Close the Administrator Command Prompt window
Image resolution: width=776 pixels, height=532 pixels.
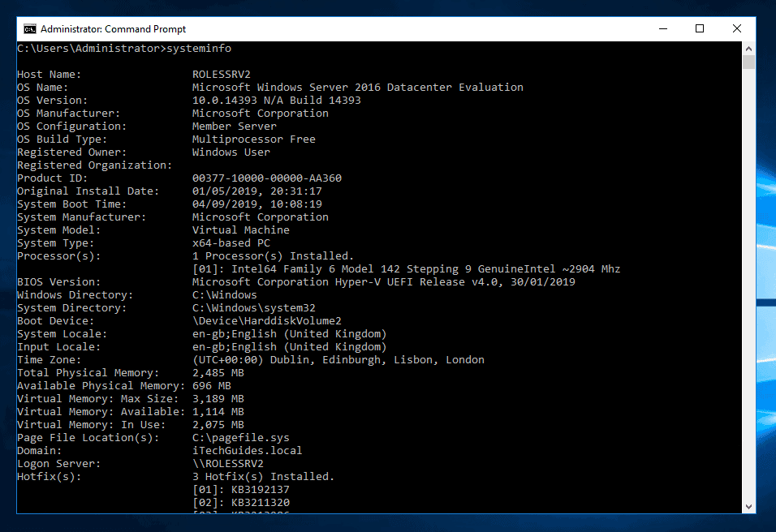[737, 28]
